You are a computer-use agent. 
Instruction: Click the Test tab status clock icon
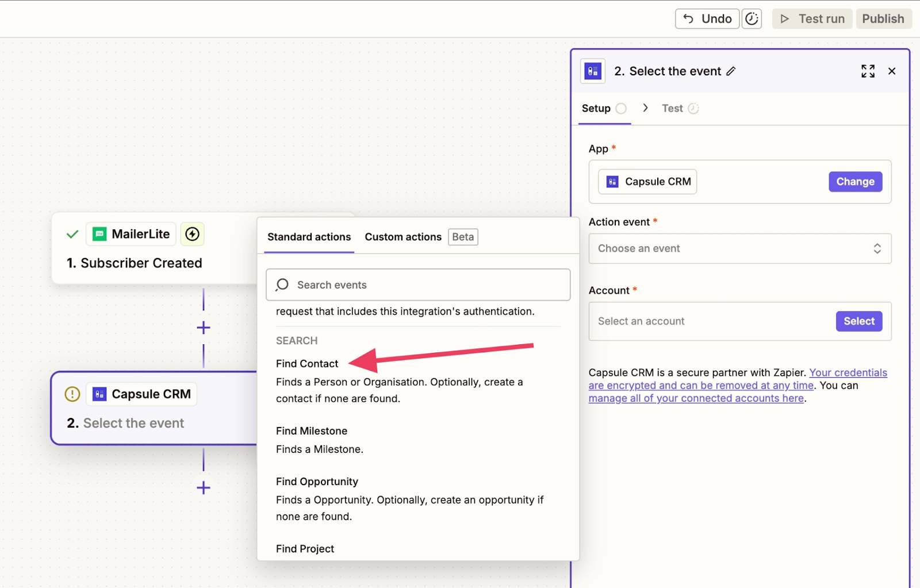[x=693, y=109]
